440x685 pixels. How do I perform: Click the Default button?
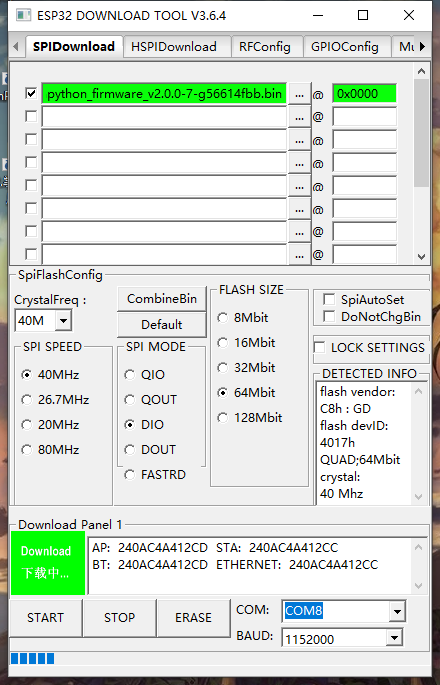pos(162,325)
